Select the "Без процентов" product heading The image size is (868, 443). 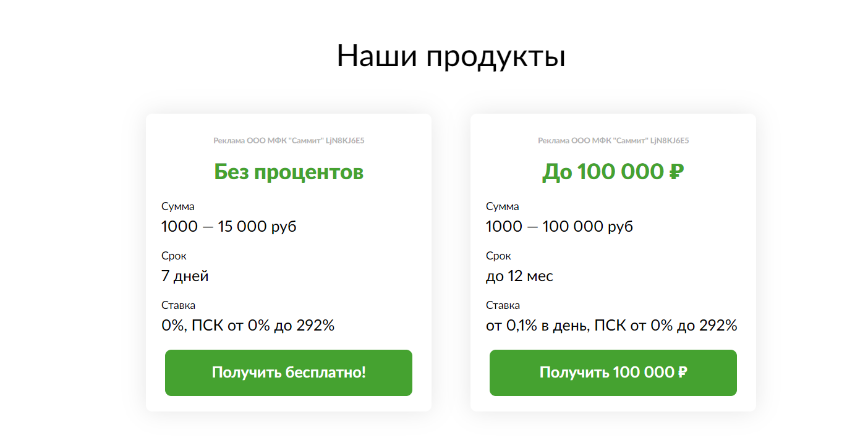(x=289, y=172)
